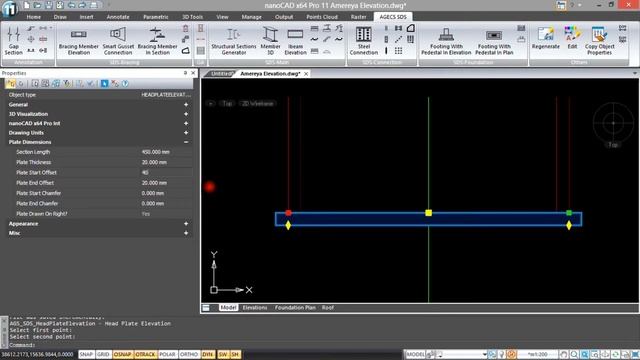Switch to Roof layout tab
The width and height of the screenshot is (640, 360).
(x=328, y=307)
